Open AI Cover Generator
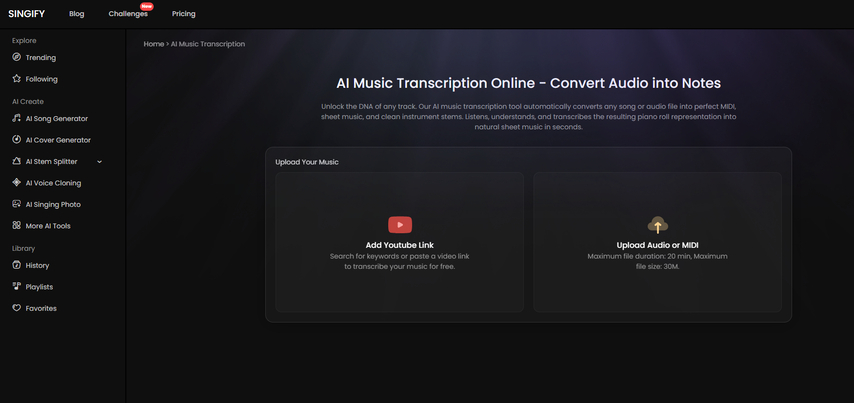 (58, 140)
